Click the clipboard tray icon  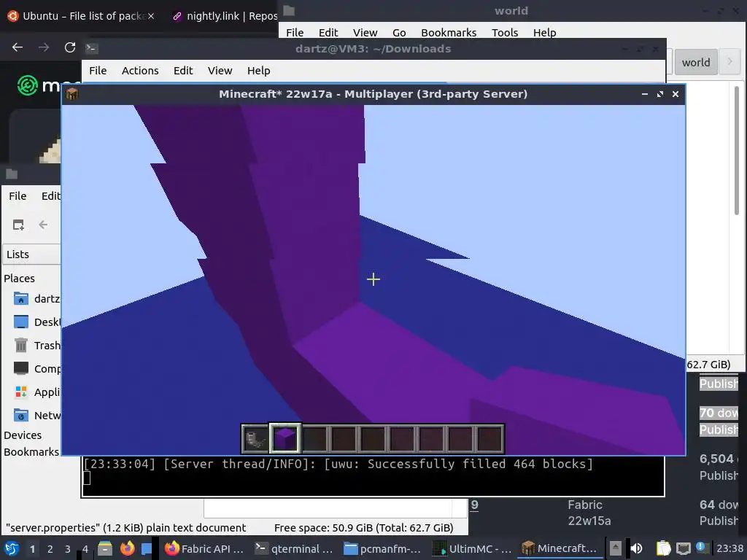[663, 548]
